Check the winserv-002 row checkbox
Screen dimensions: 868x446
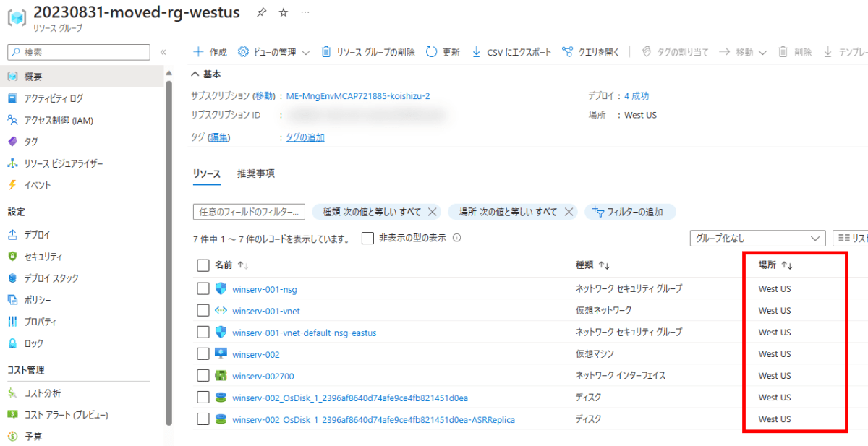pos(203,354)
